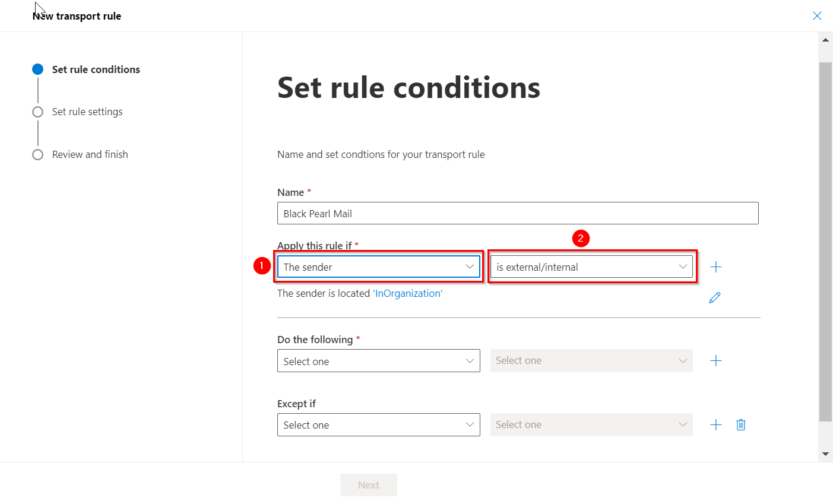Close the New transport rule dialog
The image size is (833, 504).
817,16
